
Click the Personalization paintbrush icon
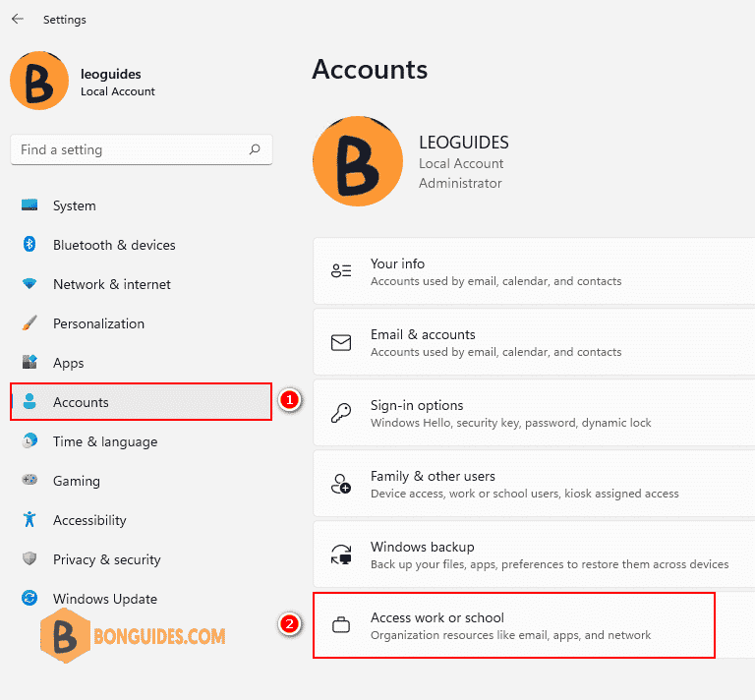pos(29,323)
